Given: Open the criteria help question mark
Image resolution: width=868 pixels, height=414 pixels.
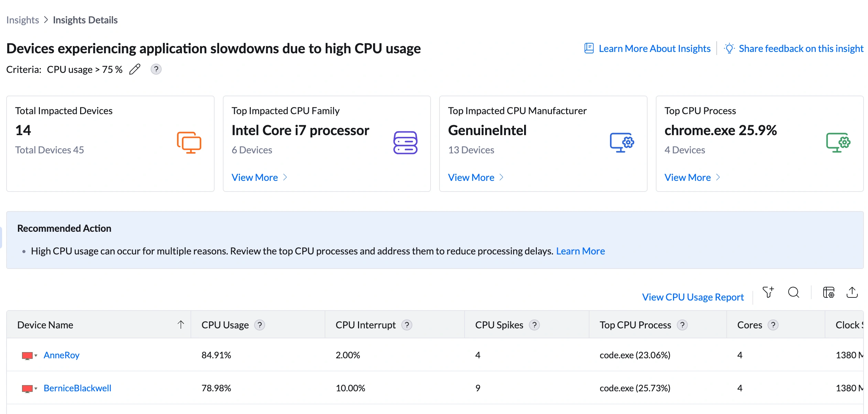Looking at the screenshot, I should point(156,69).
